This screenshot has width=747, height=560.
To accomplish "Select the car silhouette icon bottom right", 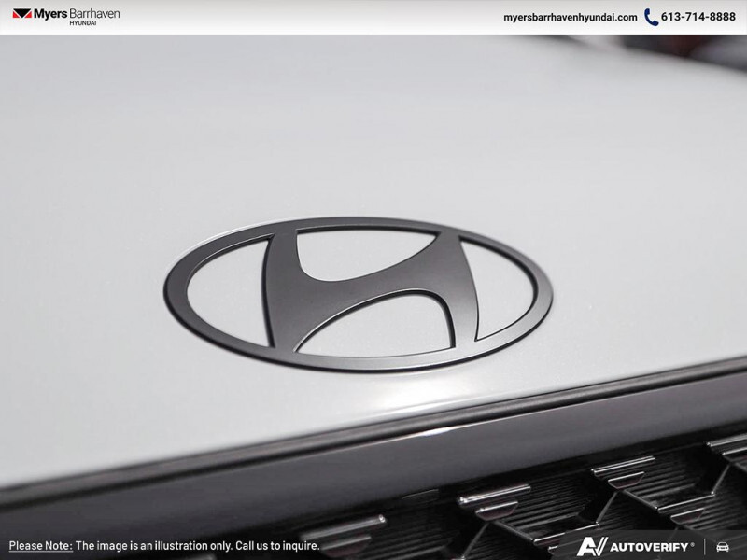I will coord(723,546).
